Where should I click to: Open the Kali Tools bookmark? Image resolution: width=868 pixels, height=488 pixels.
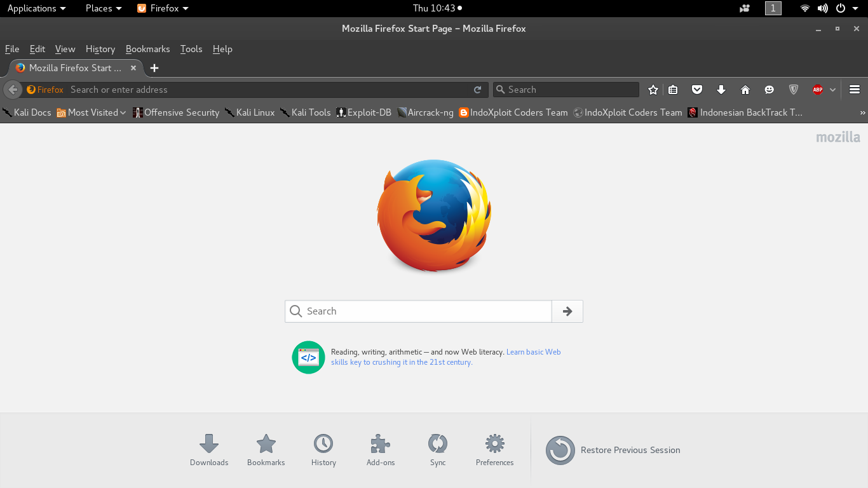point(305,112)
